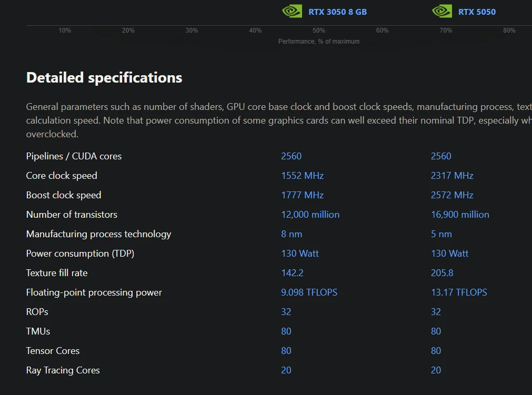Click the RTX 3050 130 Watt TDP value
This screenshot has height=395, width=532.
300,254
